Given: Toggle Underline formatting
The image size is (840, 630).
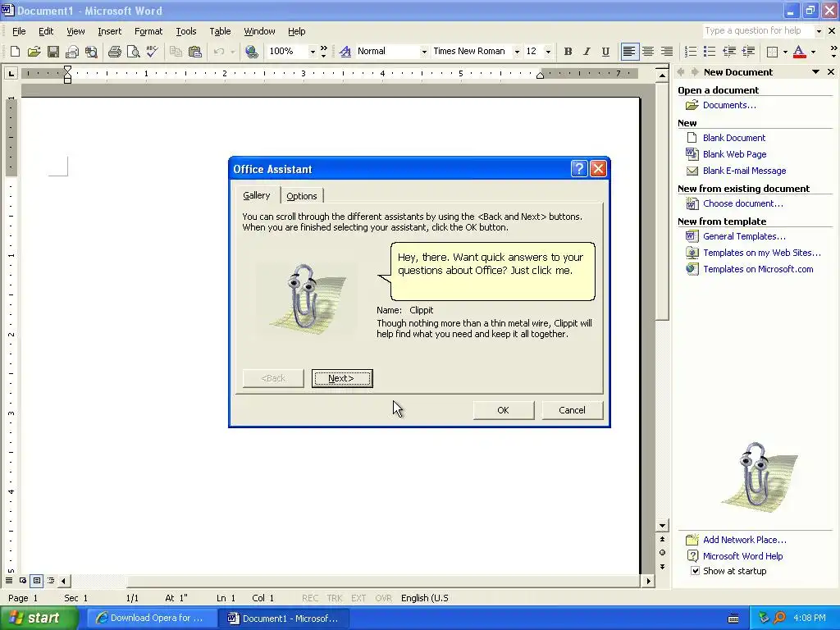Looking at the screenshot, I should (x=605, y=52).
